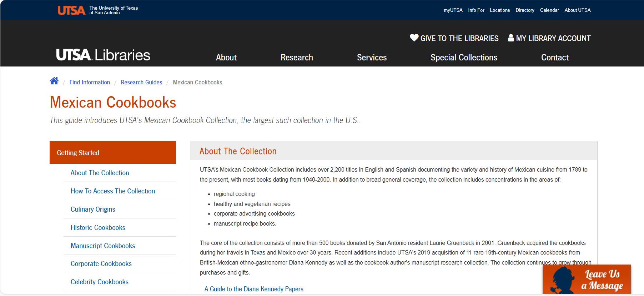
Task: Open the Services main menu
Action: [x=372, y=58]
